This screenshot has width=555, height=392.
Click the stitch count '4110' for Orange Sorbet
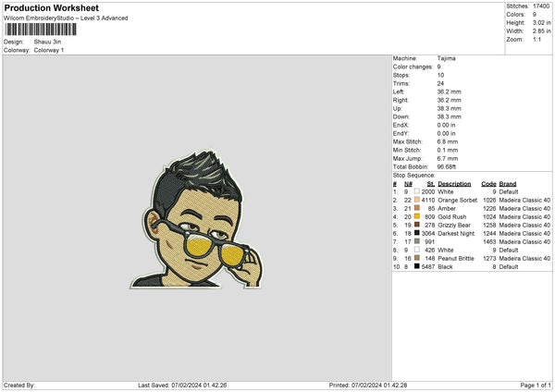tap(428, 200)
